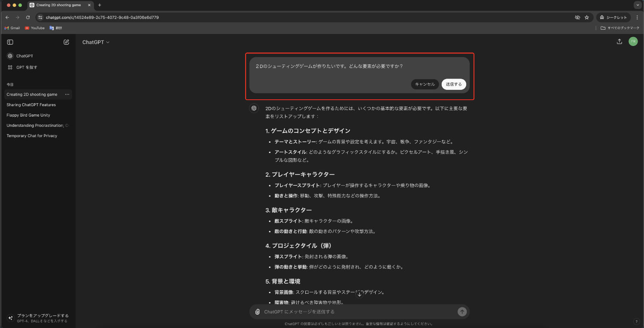The image size is (644, 328).
Task: Click the browser forward arrow
Action: [18, 18]
